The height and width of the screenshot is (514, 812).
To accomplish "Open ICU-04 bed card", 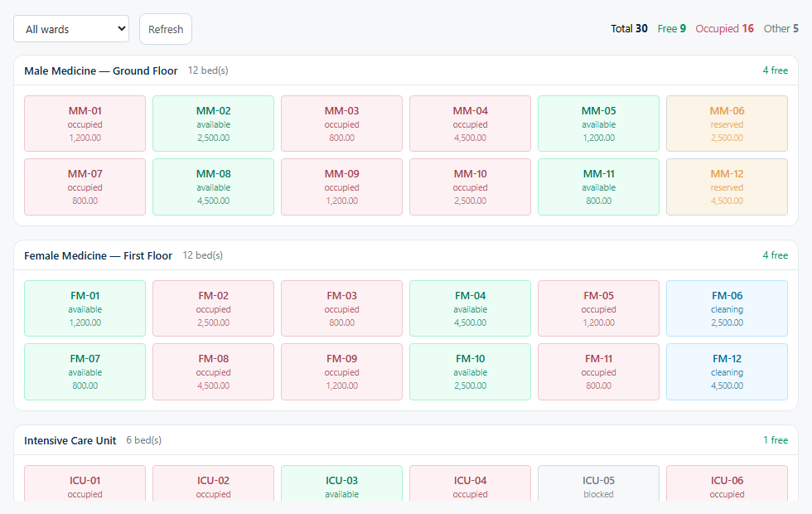I will point(471,482).
